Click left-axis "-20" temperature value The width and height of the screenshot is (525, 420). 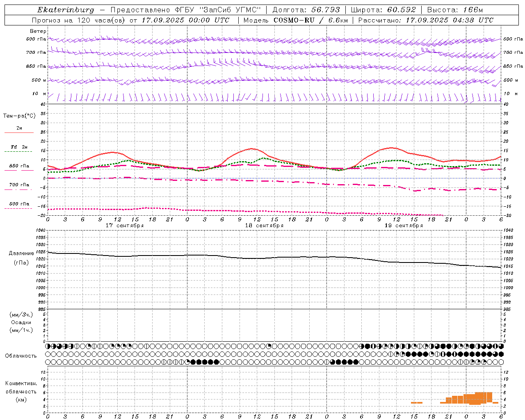42,215
